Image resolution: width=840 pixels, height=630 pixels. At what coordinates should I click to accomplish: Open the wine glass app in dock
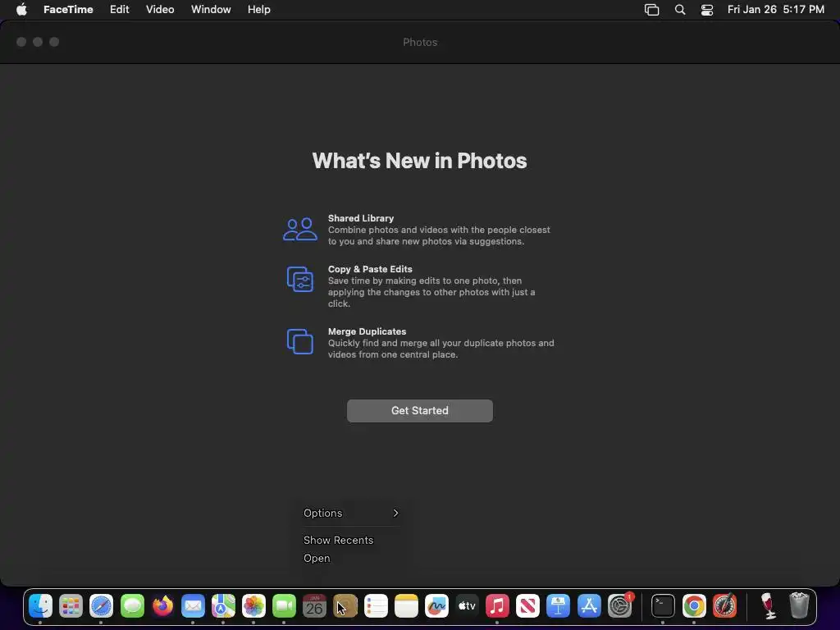(769, 606)
